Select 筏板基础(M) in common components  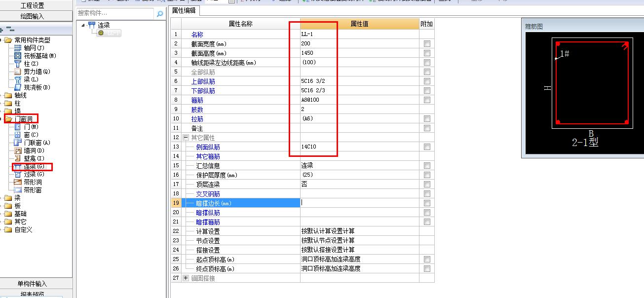35,56
